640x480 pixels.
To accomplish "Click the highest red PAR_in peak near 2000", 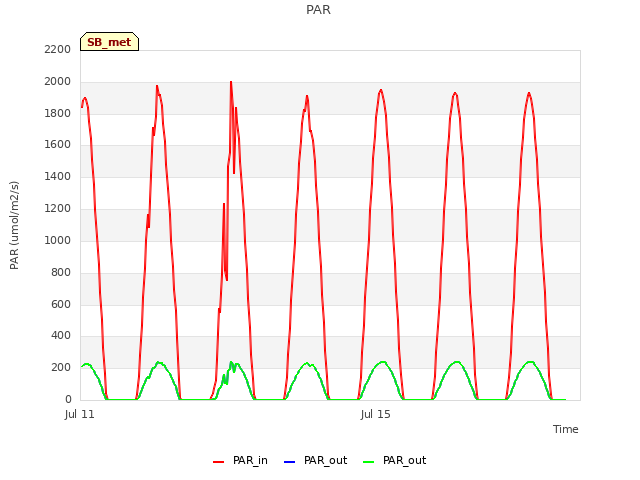I will [231, 82].
